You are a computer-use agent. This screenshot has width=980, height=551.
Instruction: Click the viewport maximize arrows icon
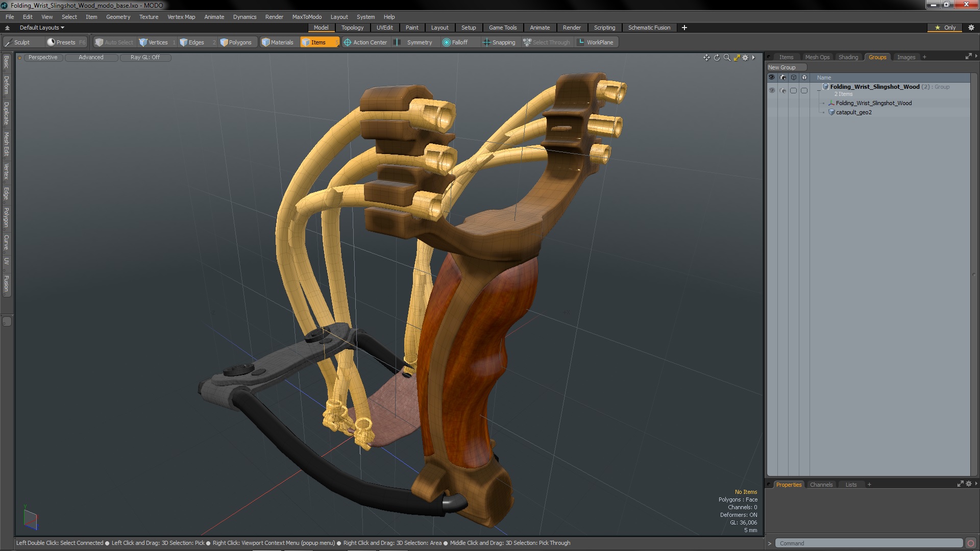pos(737,58)
